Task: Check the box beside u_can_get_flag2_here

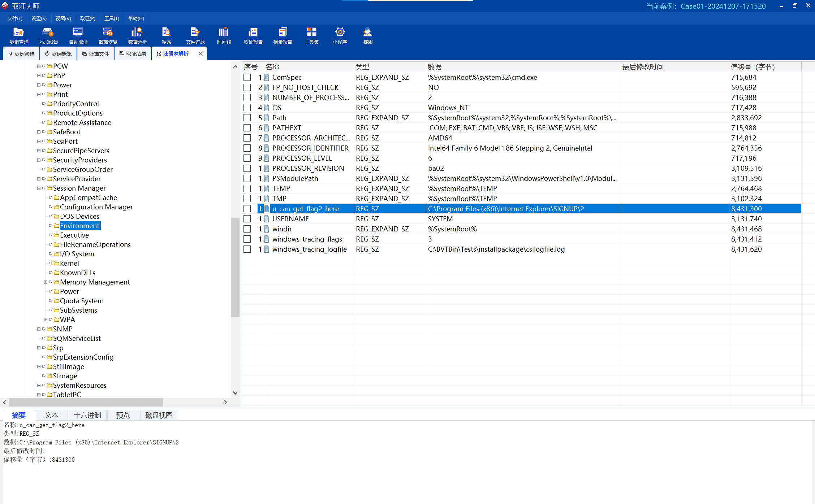Action: [x=247, y=209]
